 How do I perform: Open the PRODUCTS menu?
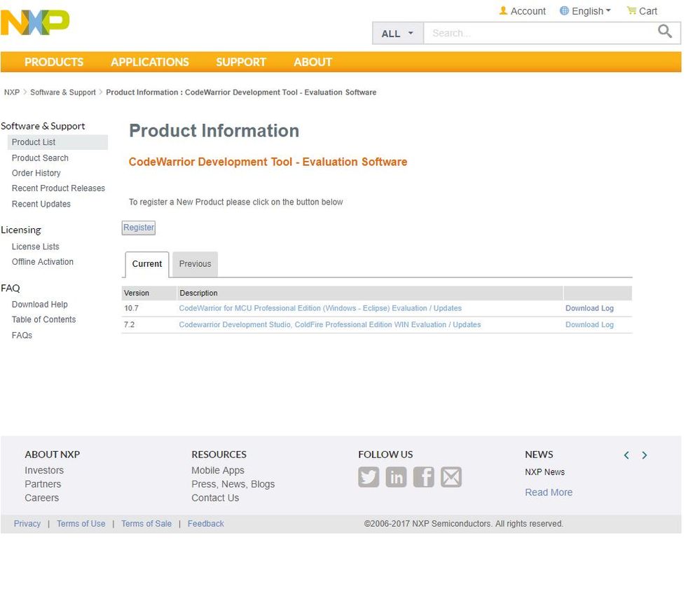click(x=54, y=62)
